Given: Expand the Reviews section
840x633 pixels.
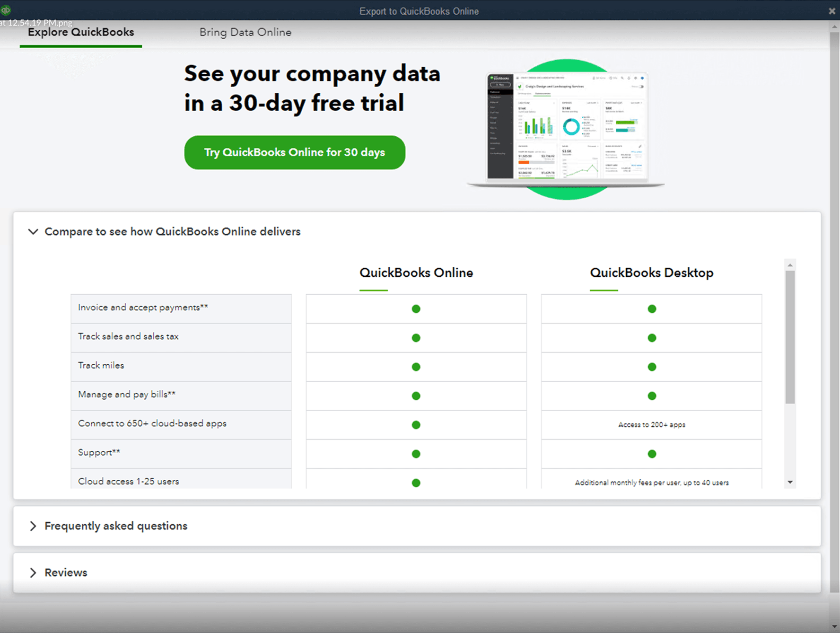Looking at the screenshot, I should [x=33, y=573].
